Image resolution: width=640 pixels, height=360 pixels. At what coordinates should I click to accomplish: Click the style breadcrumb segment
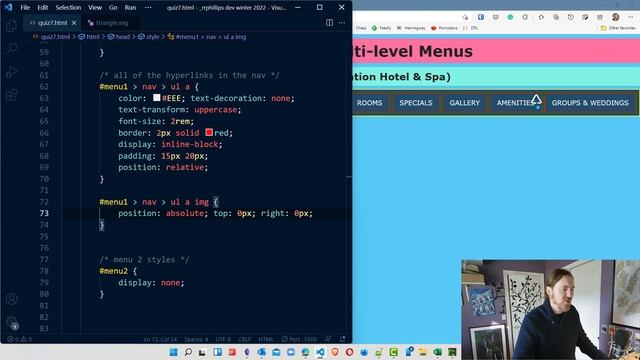pyautogui.click(x=149, y=37)
